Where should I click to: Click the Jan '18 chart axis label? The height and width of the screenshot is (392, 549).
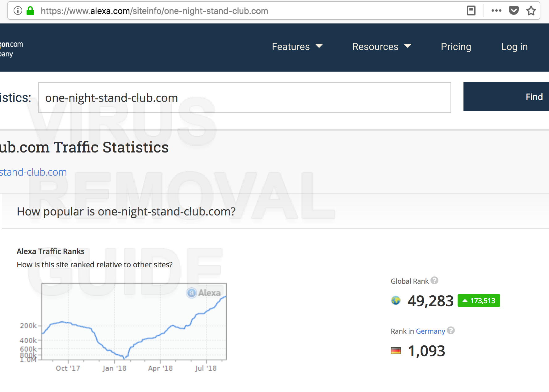[x=114, y=368]
